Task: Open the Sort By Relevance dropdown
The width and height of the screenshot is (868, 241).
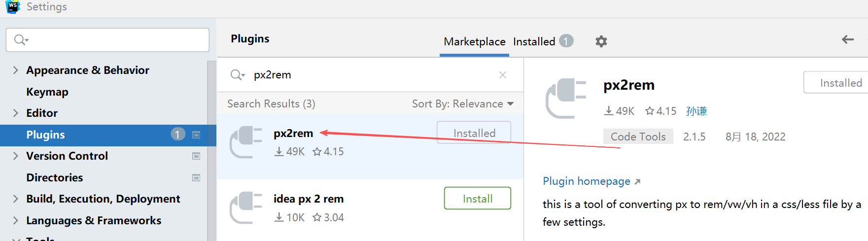Action: pos(463,103)
